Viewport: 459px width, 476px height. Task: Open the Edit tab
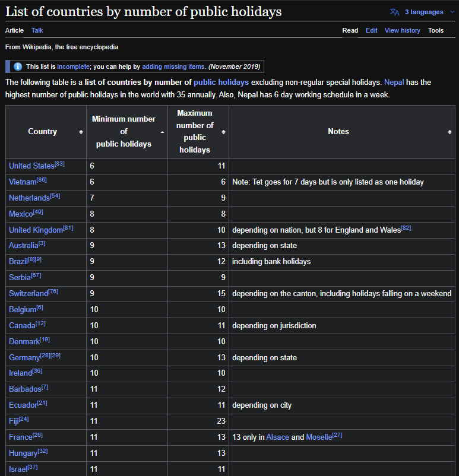[371, 30]
